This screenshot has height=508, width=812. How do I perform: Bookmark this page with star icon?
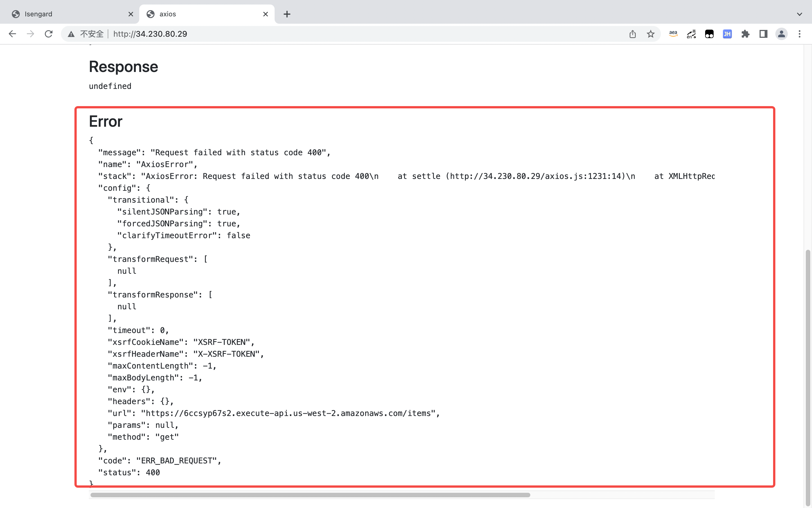click(651, 34)
